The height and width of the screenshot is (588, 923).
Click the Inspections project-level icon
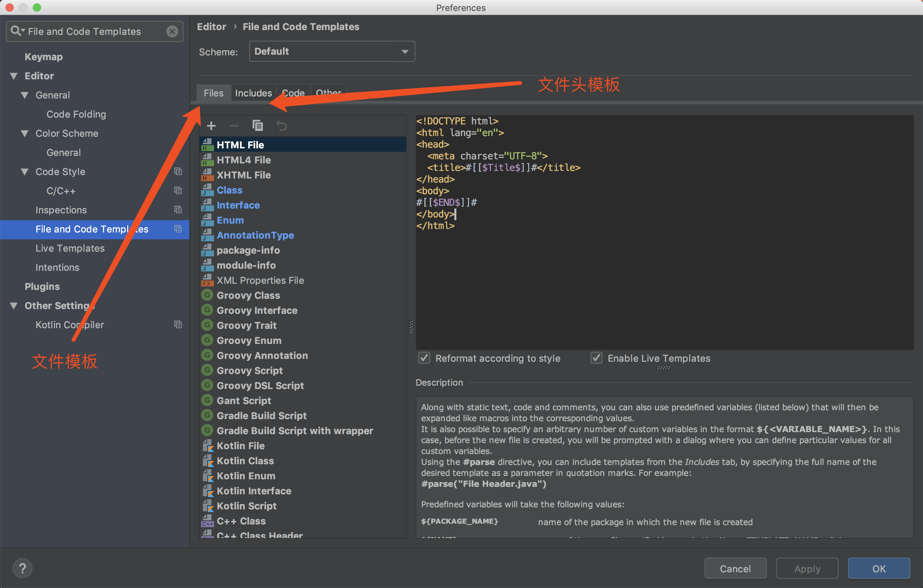tap(178, 210)
